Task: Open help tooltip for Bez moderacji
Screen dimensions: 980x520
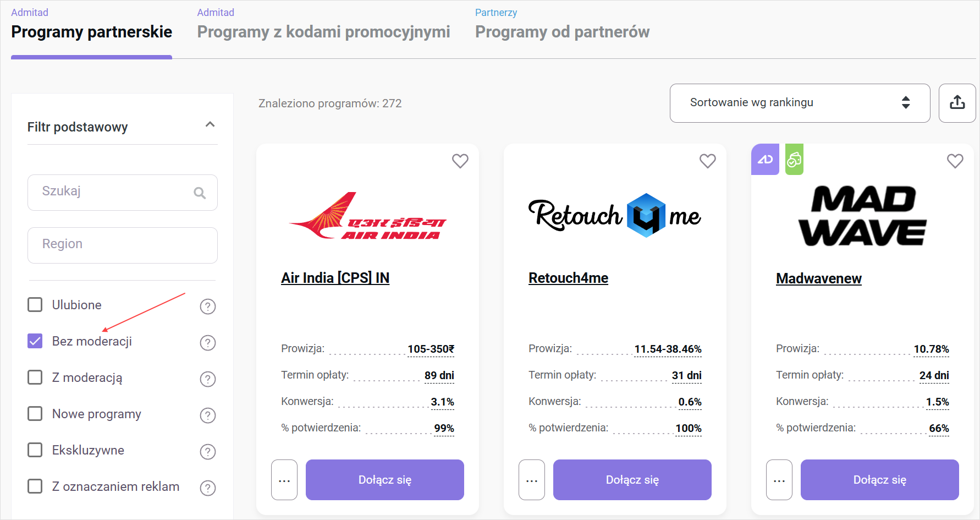Action: pos(207,343)
